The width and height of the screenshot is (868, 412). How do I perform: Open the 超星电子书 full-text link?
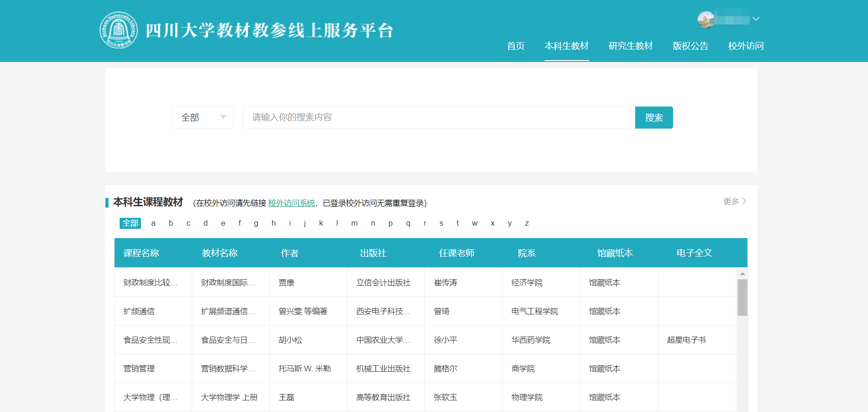pyautogui.click(x=686, y=340)
